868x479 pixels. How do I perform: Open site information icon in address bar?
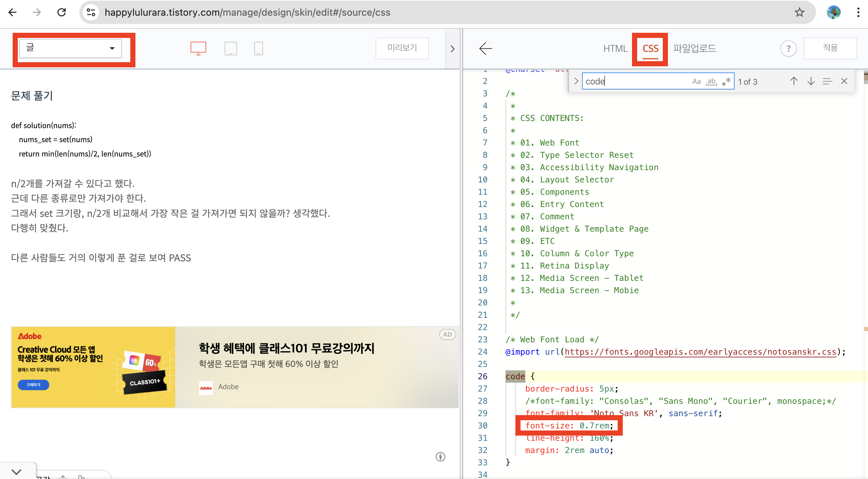click(x=91, y=13)
